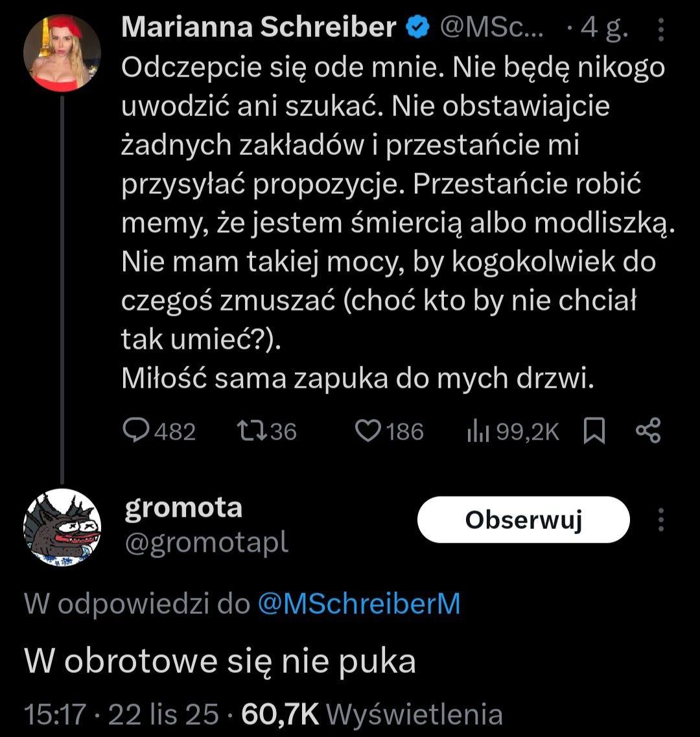The image size is (700, 737).
Task: View Marianna Schreiber's profile picture
Action: point(62,53)
